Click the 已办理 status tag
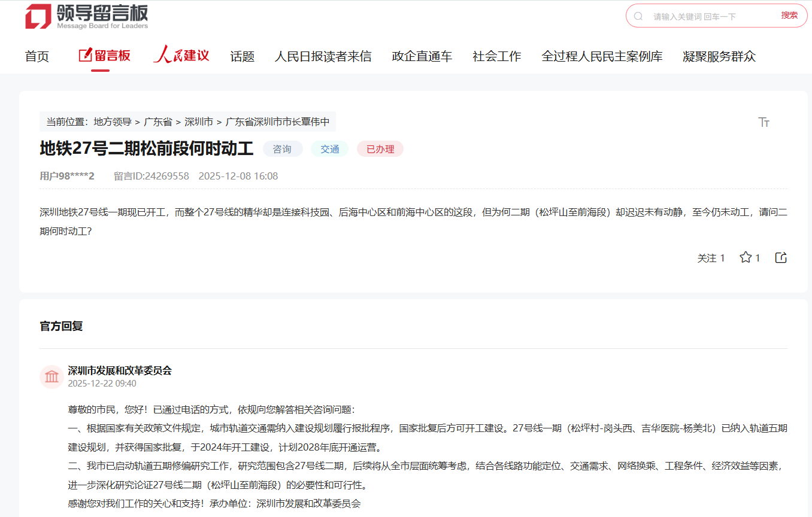 380,149
